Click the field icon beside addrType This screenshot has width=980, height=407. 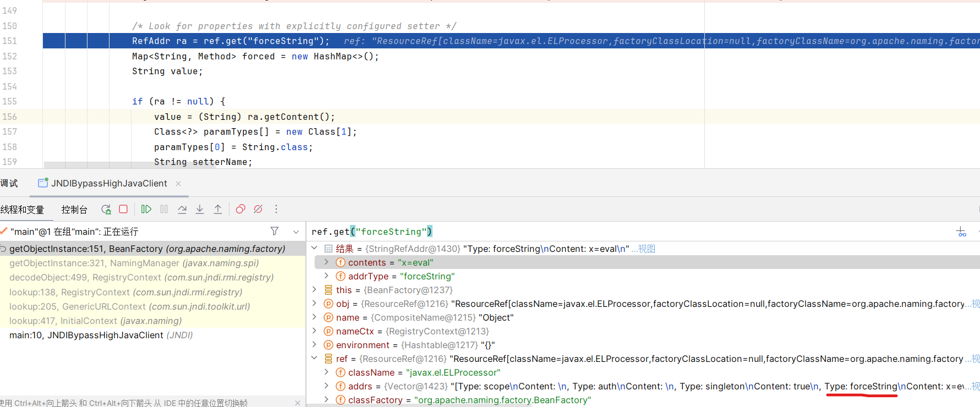pyautogui.click(x=341, y=276)
